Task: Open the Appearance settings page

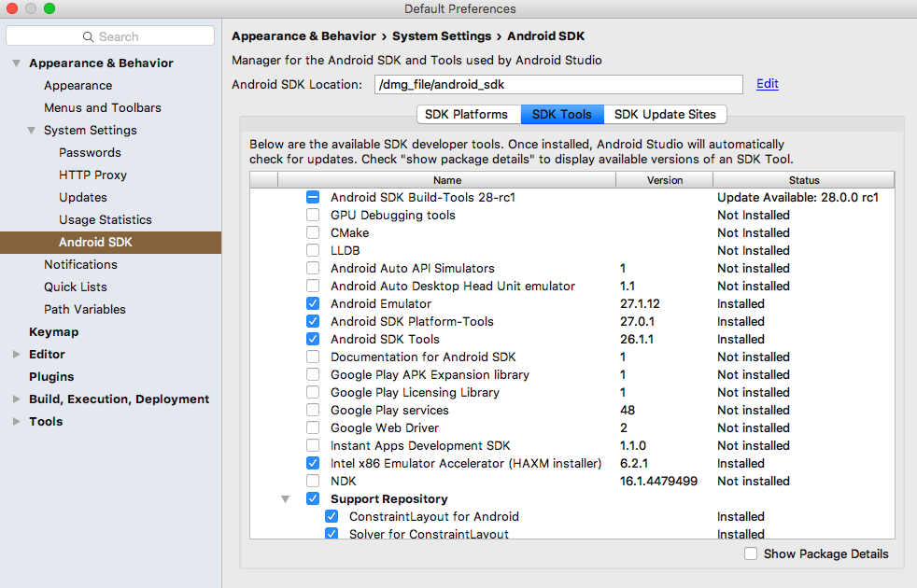Action: click(78, 85)
